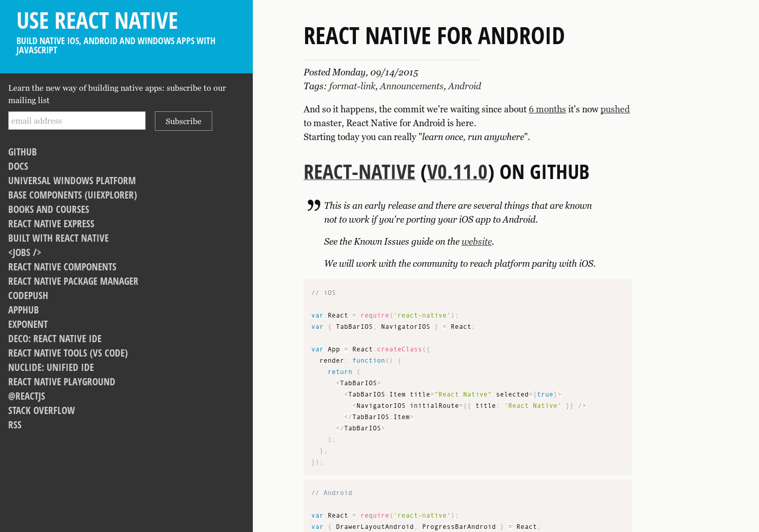Open React Native Playground
This screenshot has width=759, height=532.
pos(62,382)
